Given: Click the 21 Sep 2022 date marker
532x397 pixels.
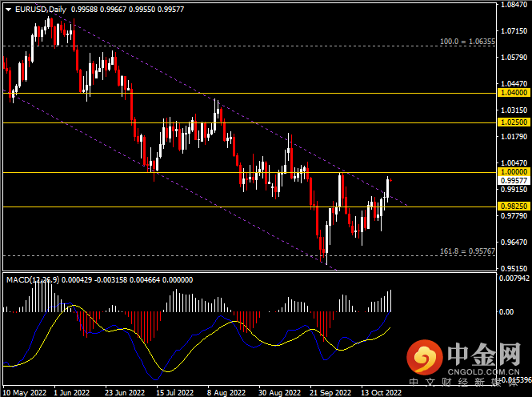Looking at the screenshot, I should pos(330,392).
